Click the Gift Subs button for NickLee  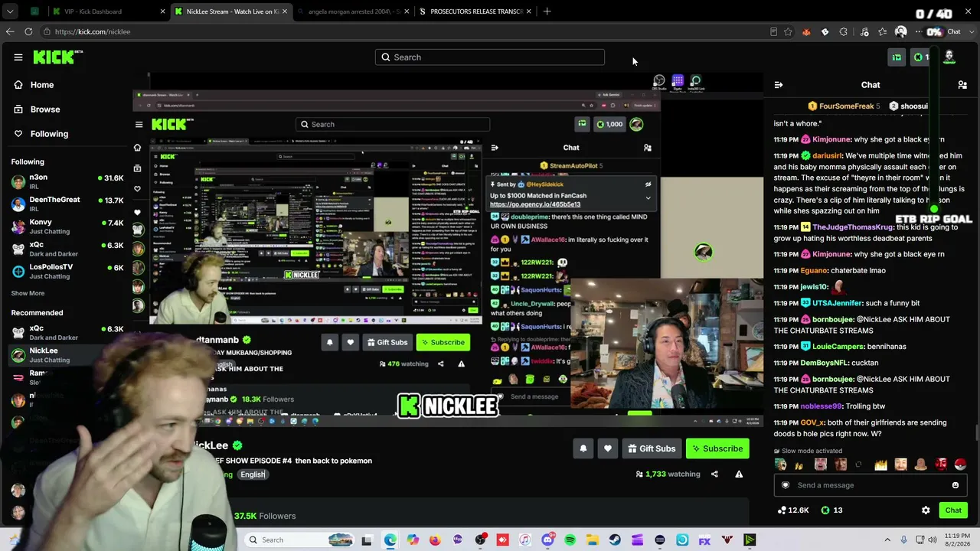coord(651,449)
